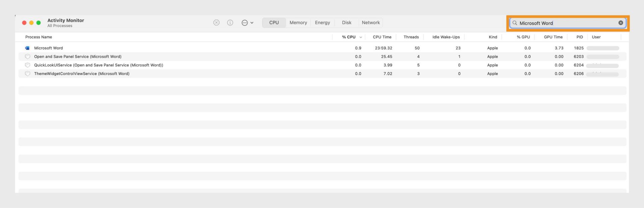Switch to the Energy tab
Screen dimensions: 644x208
322,22
